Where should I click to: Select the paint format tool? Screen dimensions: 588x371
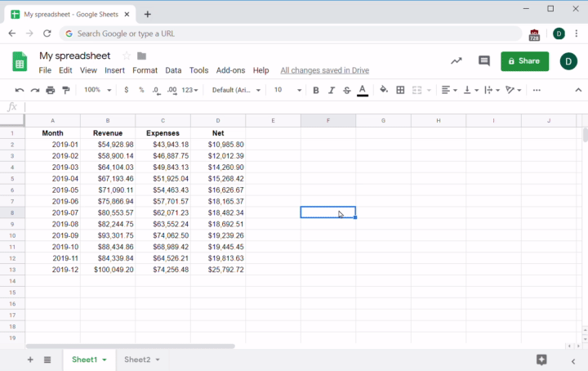pyautogui.click(x=66, y=90)
